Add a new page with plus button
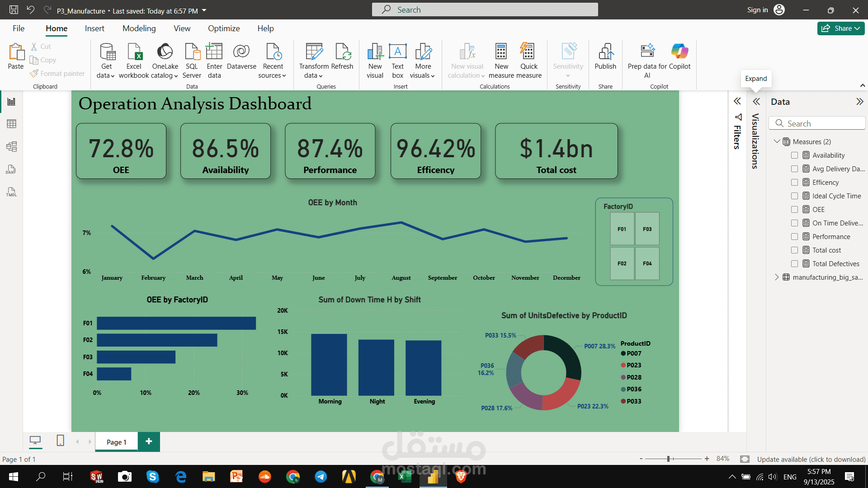The width and height of the screenshot is (868, 488). [x=149, y=441]
